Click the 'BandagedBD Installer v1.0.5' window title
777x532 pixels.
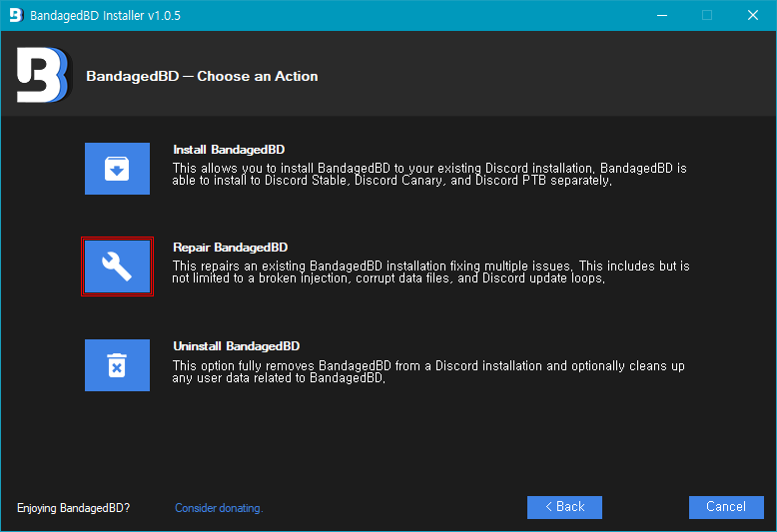coord(105,15)
